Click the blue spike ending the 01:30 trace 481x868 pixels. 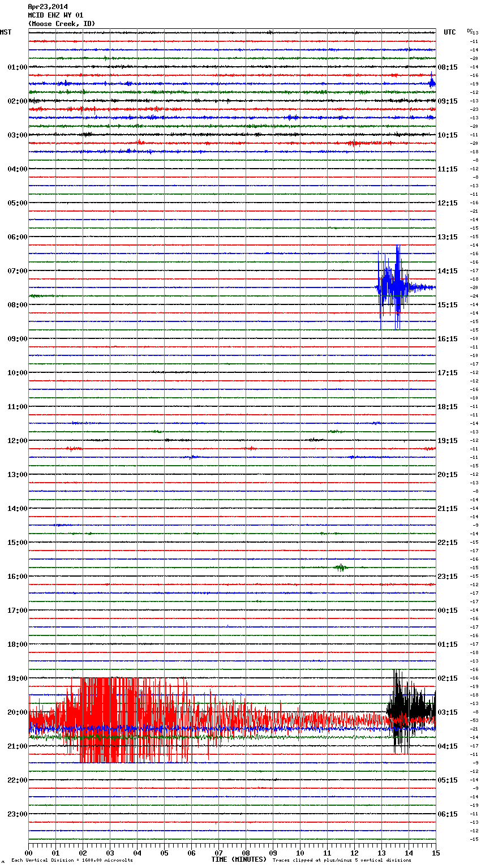click(x=432, y=83)
